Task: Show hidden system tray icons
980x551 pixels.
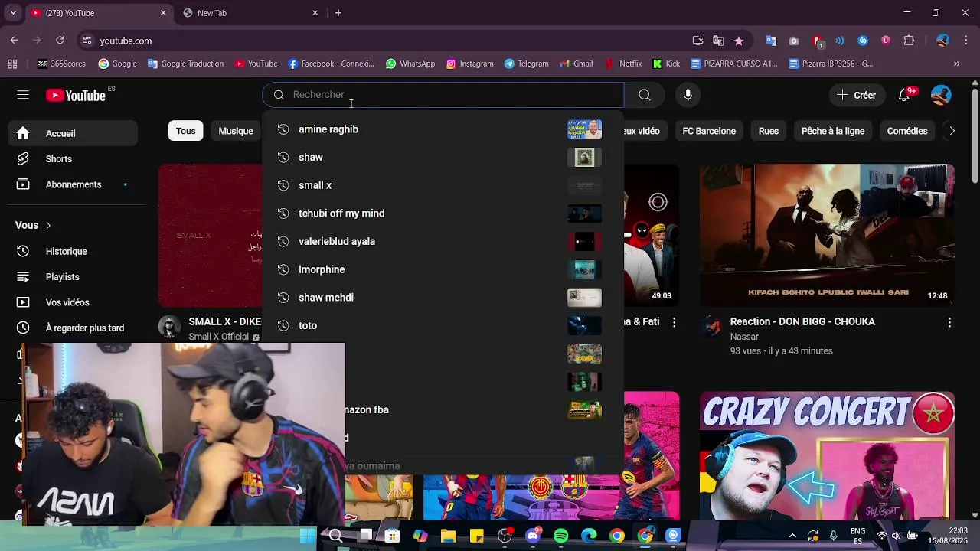Action: pos(792,536)
